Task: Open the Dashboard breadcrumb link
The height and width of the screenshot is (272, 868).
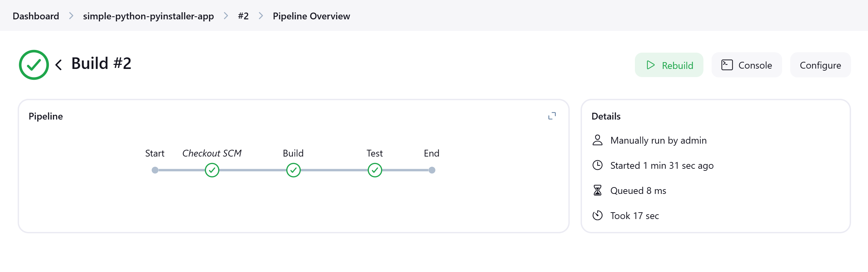Action: [36, 16]
